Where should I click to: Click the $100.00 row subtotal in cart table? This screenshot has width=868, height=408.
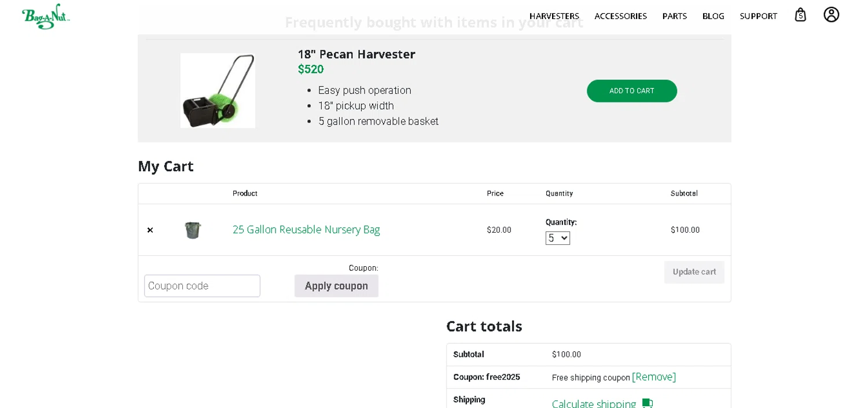coord(685,230)
